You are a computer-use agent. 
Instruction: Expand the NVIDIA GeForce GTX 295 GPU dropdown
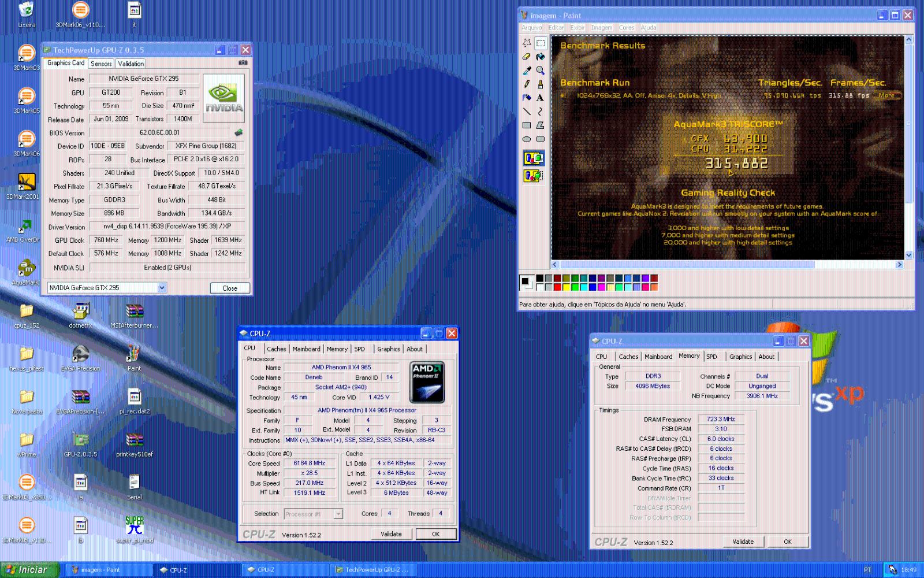(x=162, y=287)
